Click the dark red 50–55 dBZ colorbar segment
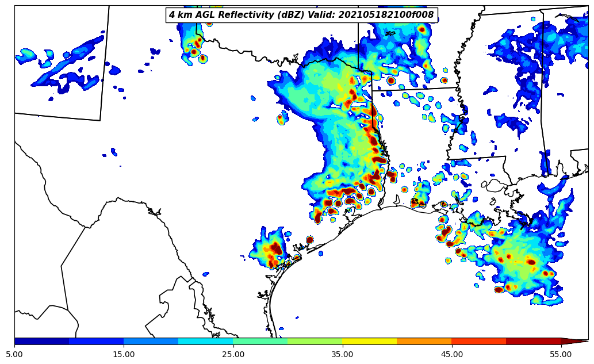Viewport: 594px width, 364px height. 533,341
